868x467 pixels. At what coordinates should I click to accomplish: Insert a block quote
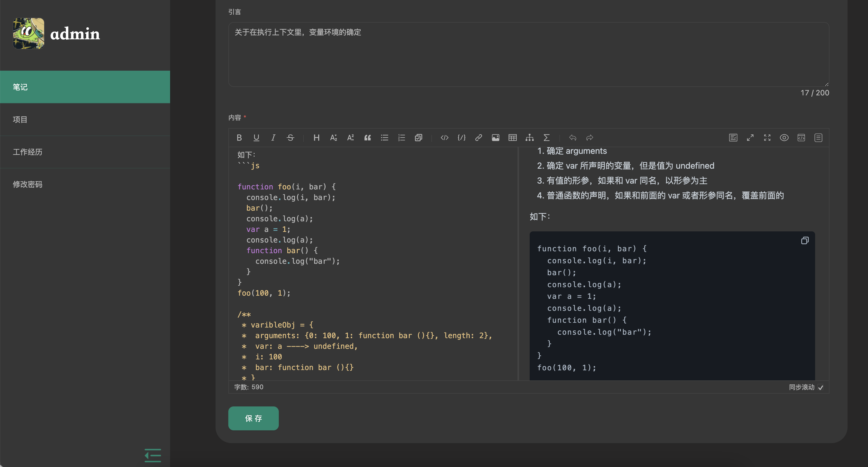click(x=368, y=138)
